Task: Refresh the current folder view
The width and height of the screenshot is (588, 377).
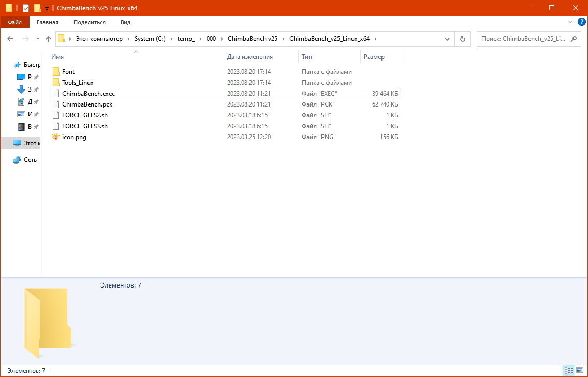Action: 462,39
